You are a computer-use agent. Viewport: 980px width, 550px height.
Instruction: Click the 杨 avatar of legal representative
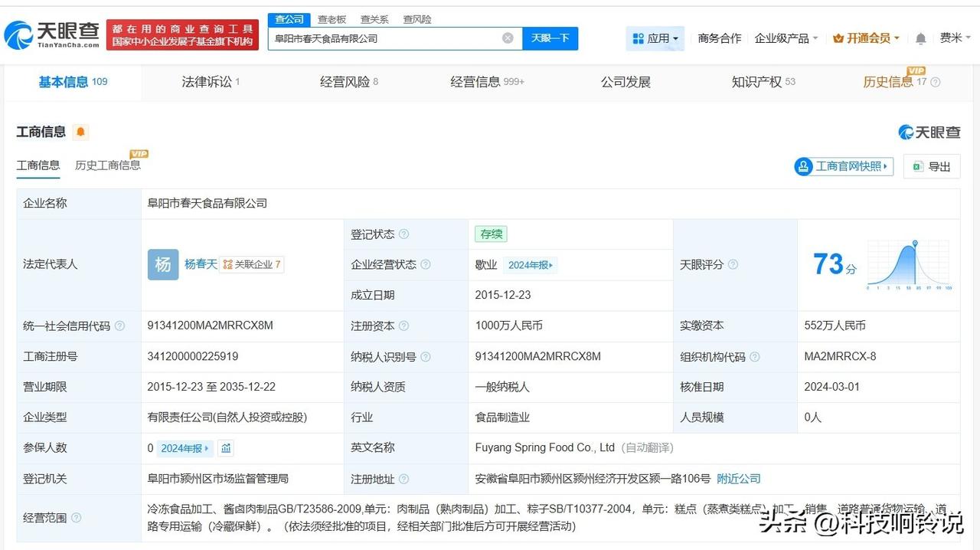[163, 265]
